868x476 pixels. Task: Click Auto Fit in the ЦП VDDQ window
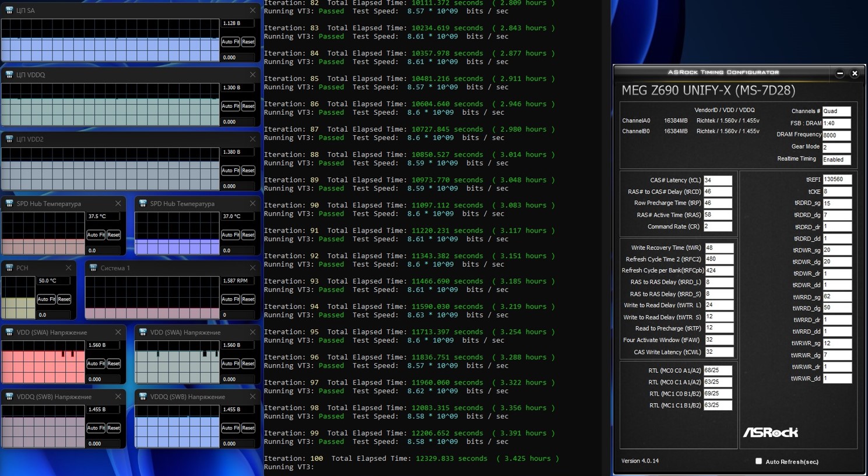click(230, 106)
